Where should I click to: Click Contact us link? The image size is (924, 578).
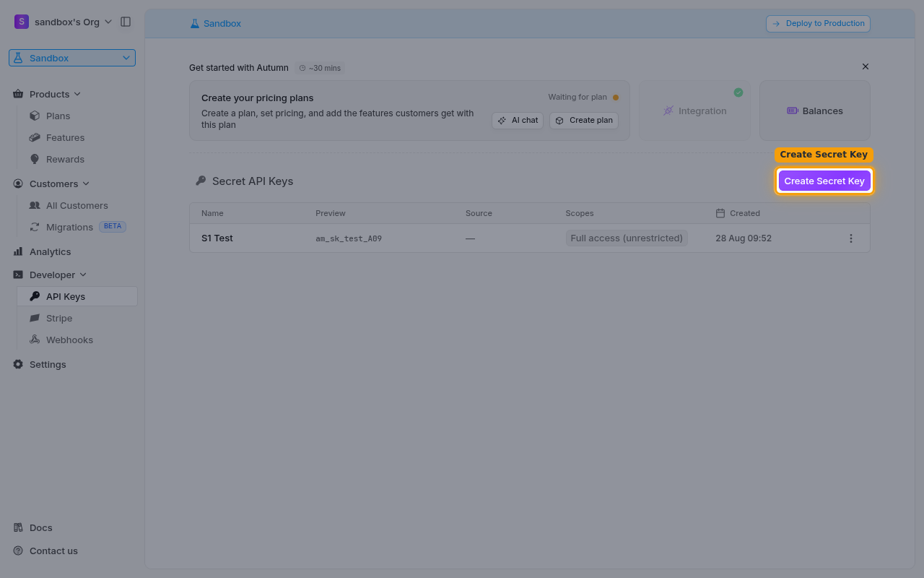[x=53, y=551]
